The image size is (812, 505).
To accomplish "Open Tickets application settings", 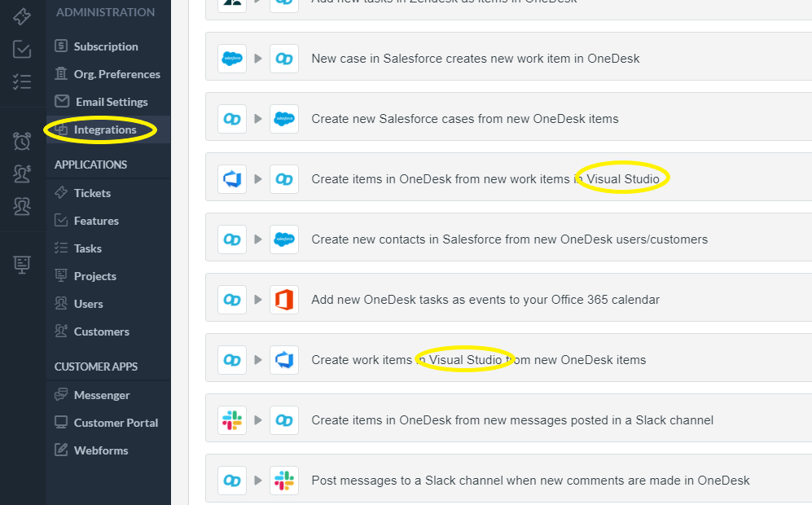I will [x=92, y=193].
